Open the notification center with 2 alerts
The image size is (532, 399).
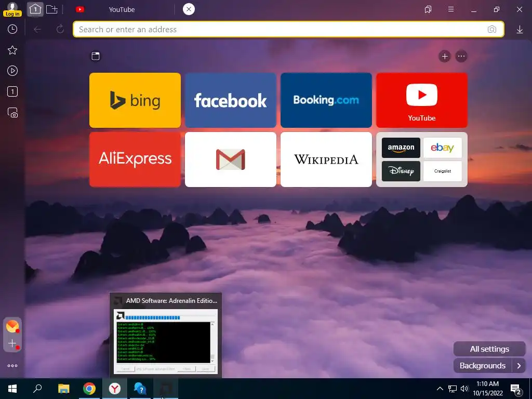pyautogui.click(x=516, y=389)
